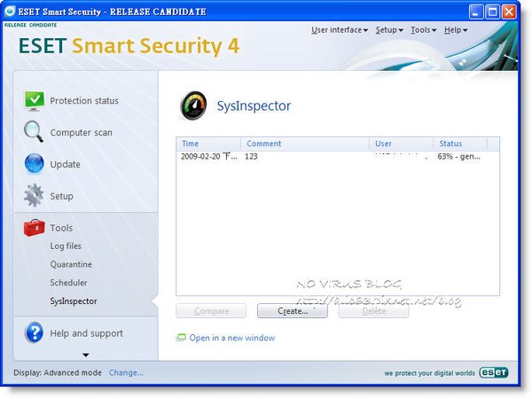Screen dimensions: 532x398
Task: Select Setup in the sidebar
Action: [61, 196]
